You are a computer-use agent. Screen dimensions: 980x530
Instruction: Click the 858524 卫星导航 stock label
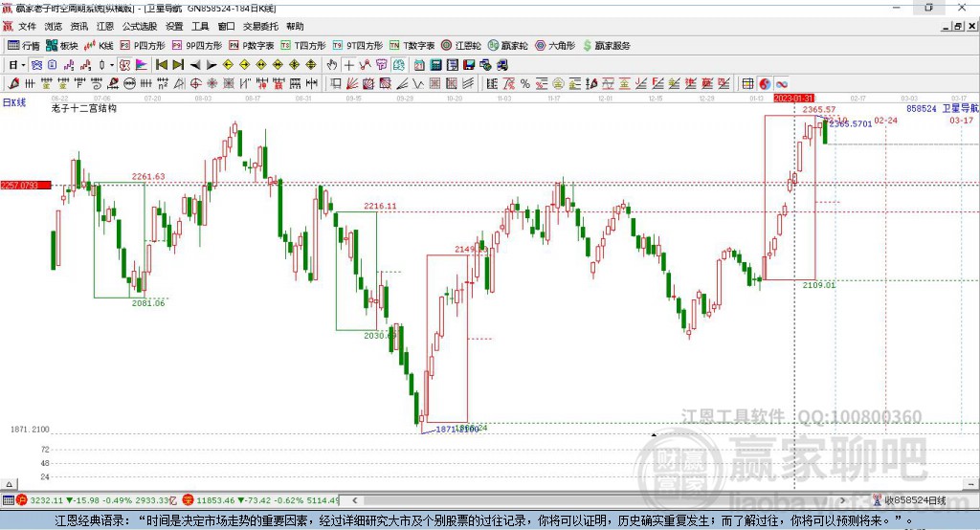(942, 109)
